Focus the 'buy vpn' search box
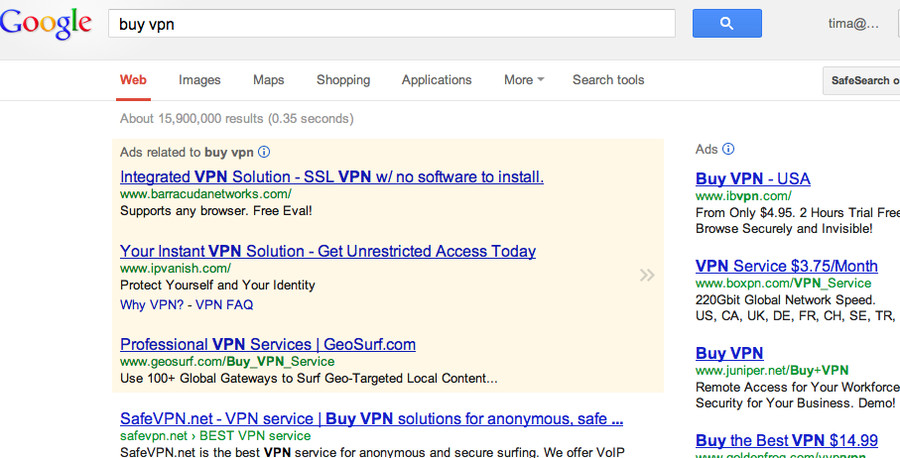The image size is (900, 458). pyautogui.click(x=391, y=24)
